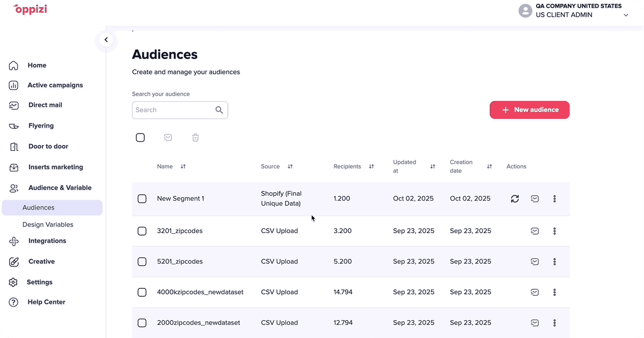
Task: Click the Settings gear icon
Action: (13, 282)
